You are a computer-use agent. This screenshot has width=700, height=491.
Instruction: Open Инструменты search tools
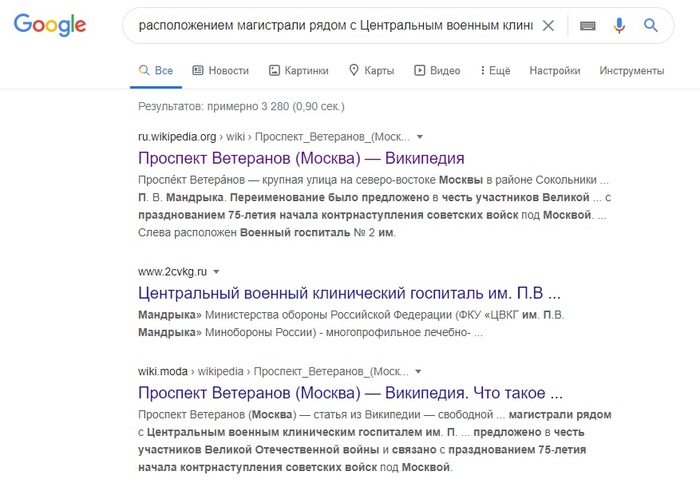click(x=631, y=71)
